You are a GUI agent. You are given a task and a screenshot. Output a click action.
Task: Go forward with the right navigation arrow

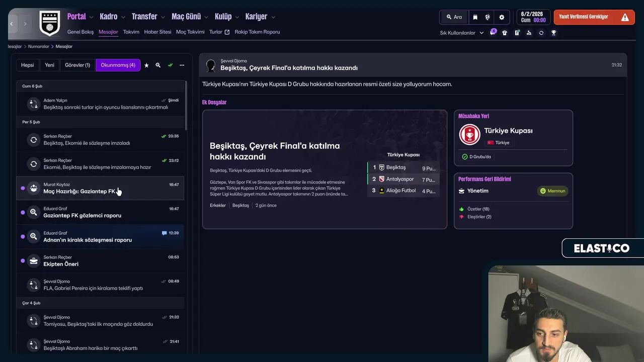pos(25,24)
